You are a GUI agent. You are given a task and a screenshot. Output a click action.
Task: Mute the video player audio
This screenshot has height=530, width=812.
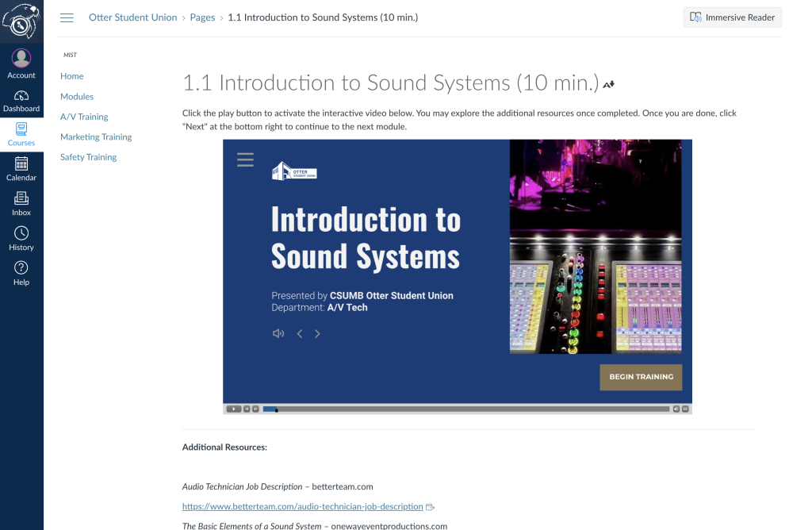pos(676,409)
